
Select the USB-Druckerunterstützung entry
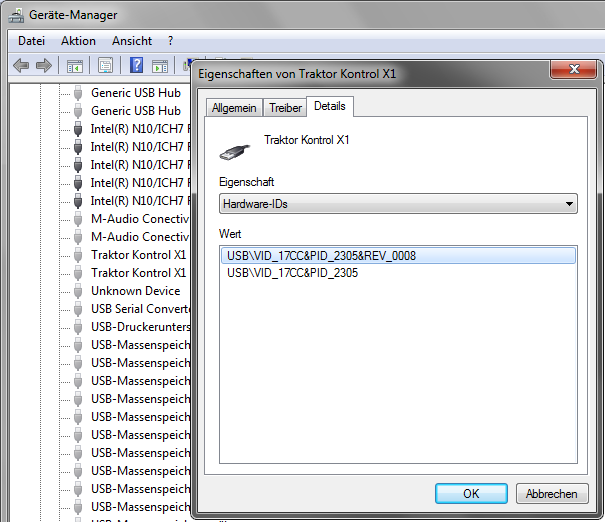tap(140, 327)
